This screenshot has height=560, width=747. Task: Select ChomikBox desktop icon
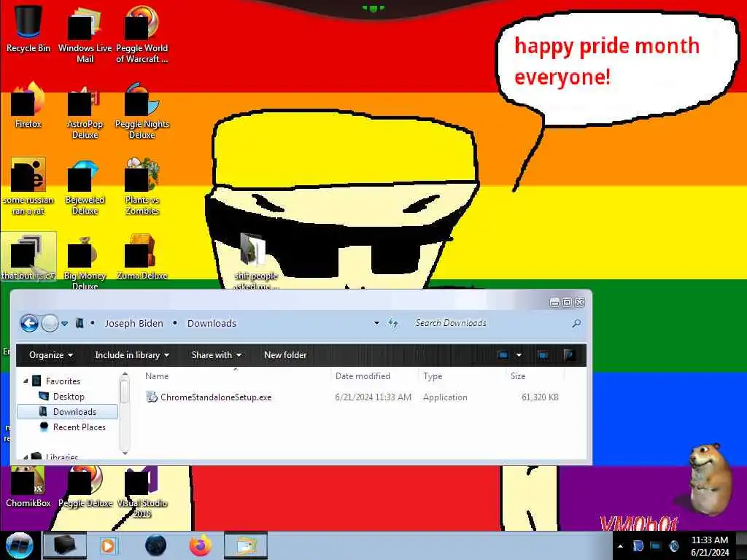(x=28, y=486)
